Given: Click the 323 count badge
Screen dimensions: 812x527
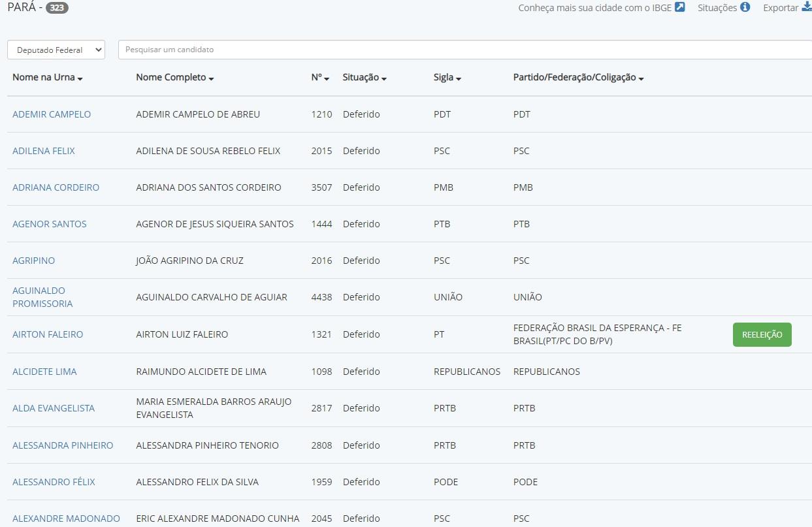Looking at the screenshot, I should (57, 8).
